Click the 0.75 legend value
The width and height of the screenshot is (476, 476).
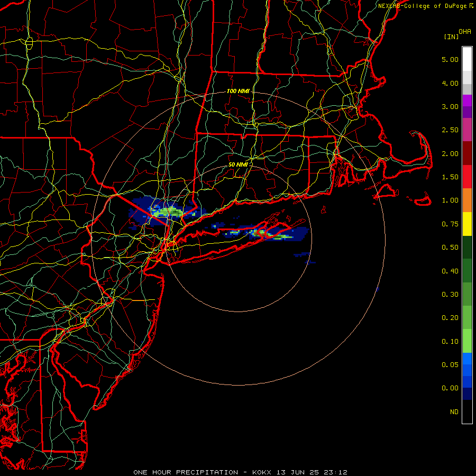click(450, 224)
